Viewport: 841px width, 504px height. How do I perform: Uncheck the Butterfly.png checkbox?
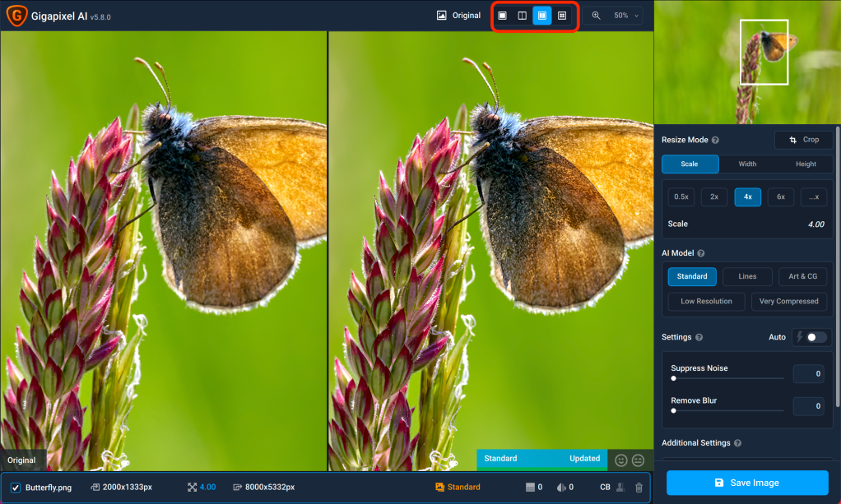click(16, 488)
